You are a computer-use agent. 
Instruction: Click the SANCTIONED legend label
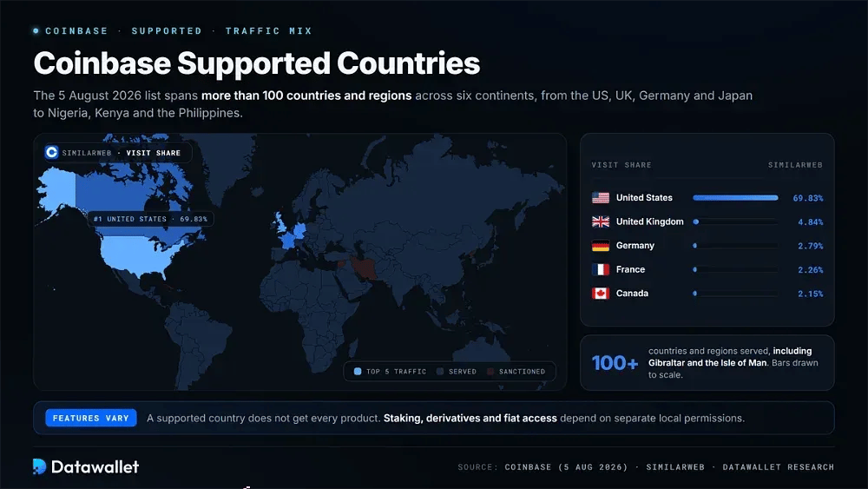click(522, 372)
